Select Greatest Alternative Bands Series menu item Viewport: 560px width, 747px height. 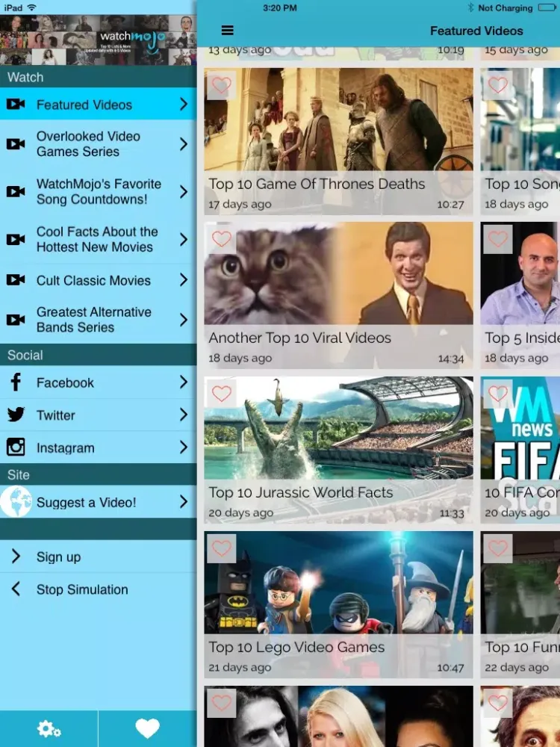tap(98, 320)
